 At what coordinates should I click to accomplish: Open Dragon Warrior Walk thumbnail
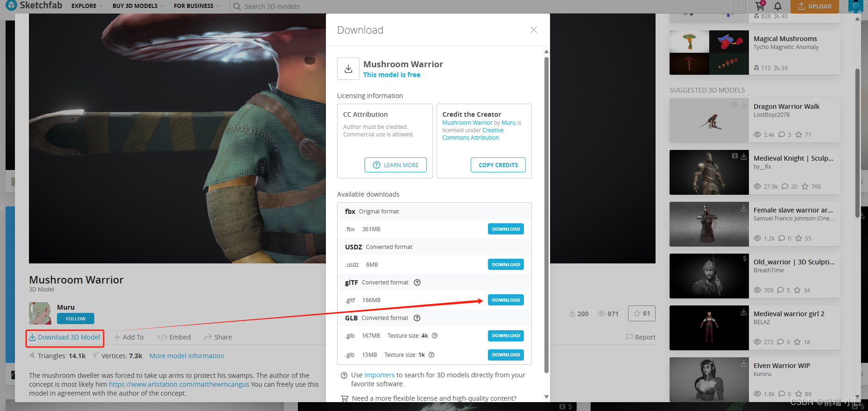[x=709, y=120]
